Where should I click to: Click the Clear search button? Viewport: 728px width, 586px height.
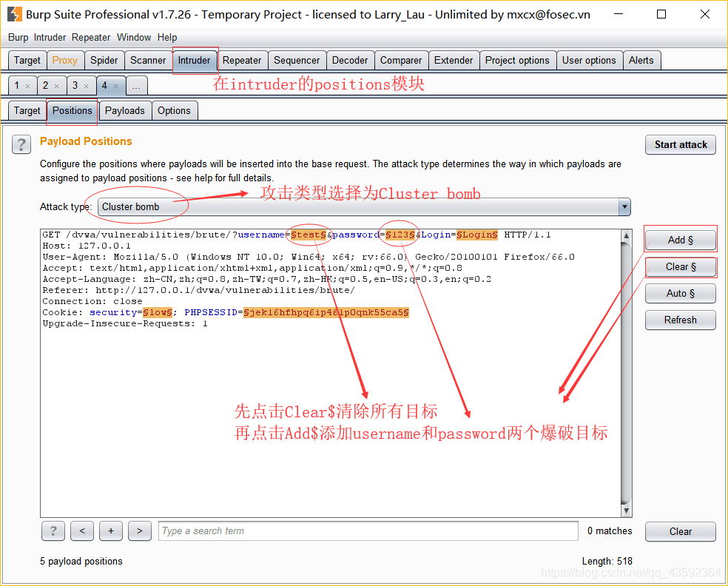[x=681, y=531]
